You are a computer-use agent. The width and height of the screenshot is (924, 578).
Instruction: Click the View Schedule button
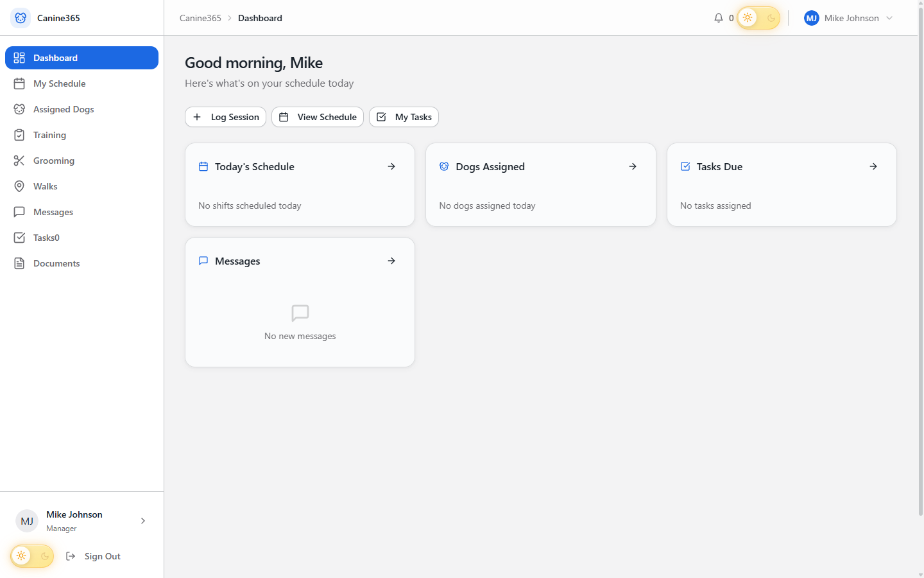tap(318, 117)
